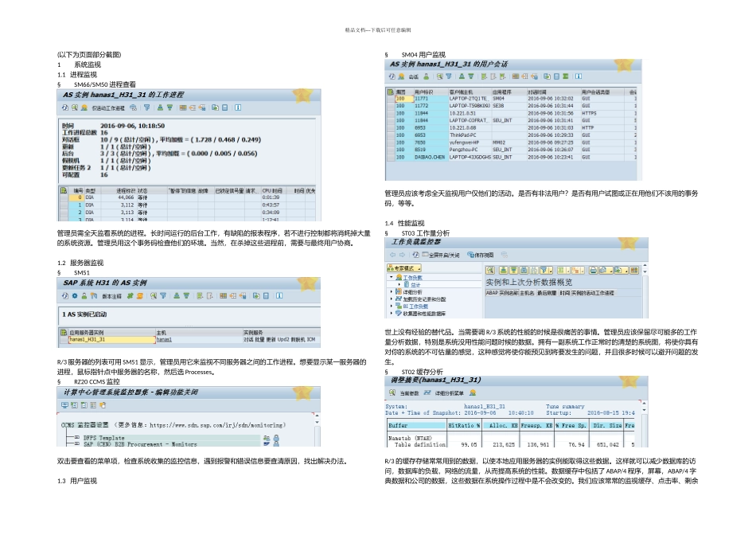756x535 pixels.
Task: Open the 详细分析菜单 detail analysis menu
Action: tap(449, 393)
